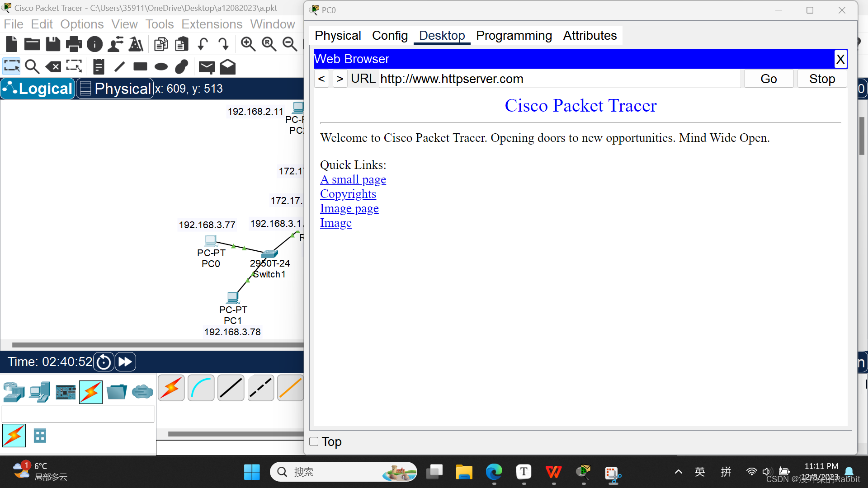Click the browser back '<' button
The height and width of the screenshot is (488, 868).
point(321,79)
